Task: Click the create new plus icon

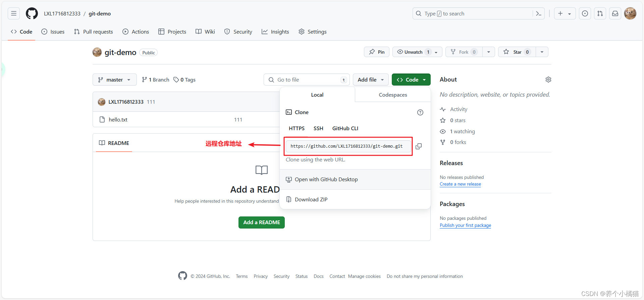Action: [560, 13]
